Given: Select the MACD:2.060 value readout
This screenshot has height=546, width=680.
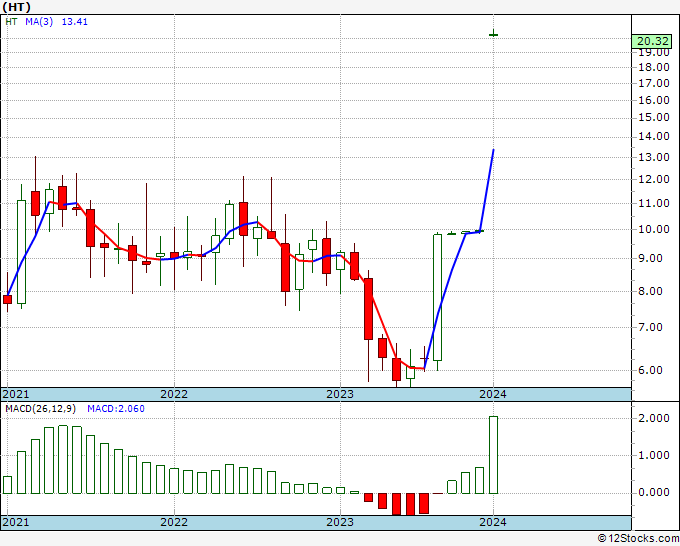Looking at the screenshot, I should pos(116,409).
